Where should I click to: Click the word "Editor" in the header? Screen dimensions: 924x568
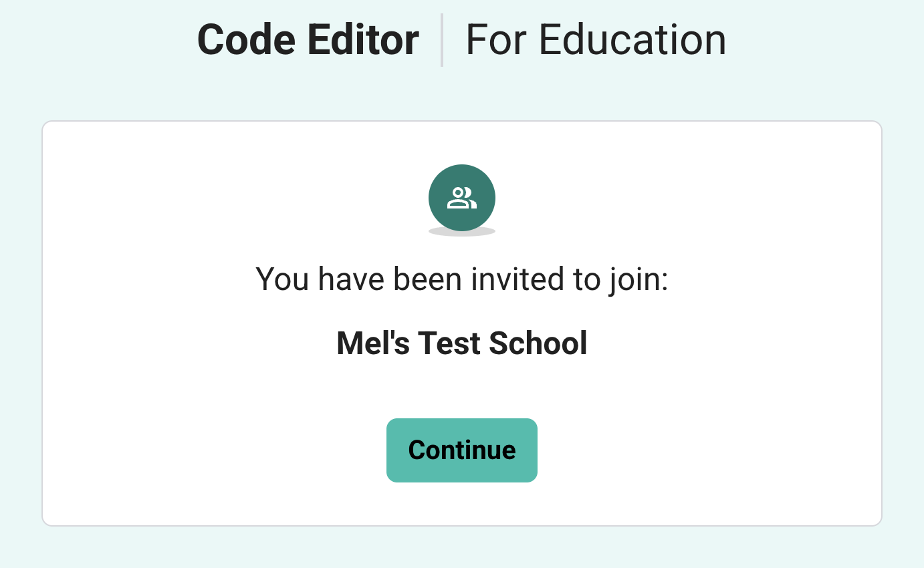coord(363,40)
